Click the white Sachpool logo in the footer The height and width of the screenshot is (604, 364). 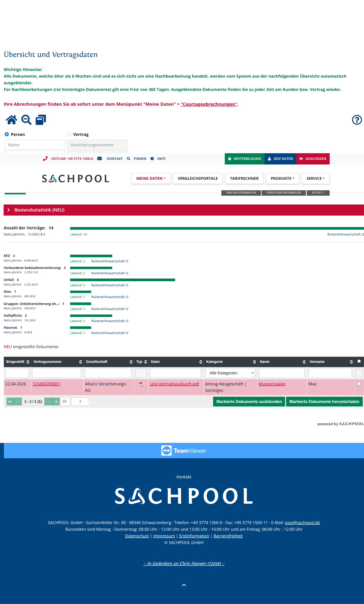point(184,496)
